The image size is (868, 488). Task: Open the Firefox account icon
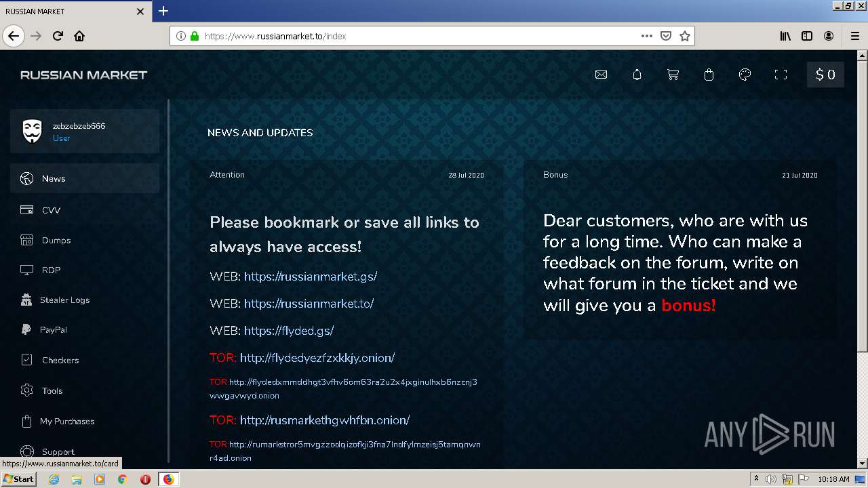pyautogui.click(x=829, y=36)
